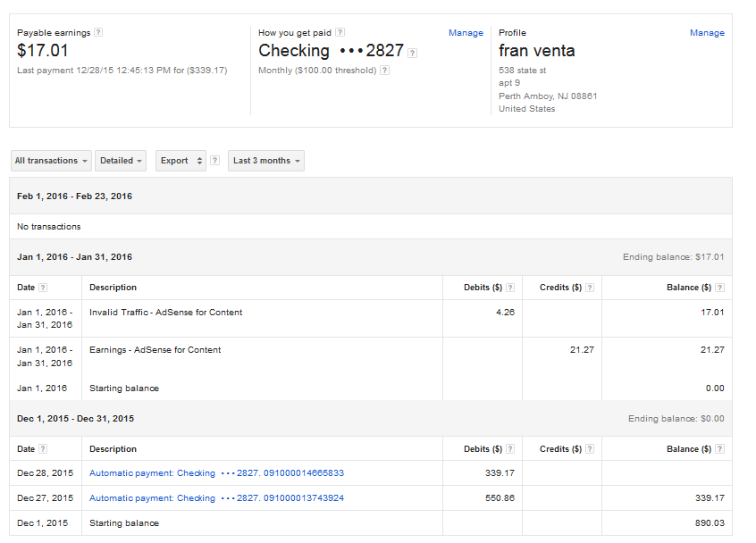
Task: Click Date help icon in December table
Action: [x=43, y=449]
